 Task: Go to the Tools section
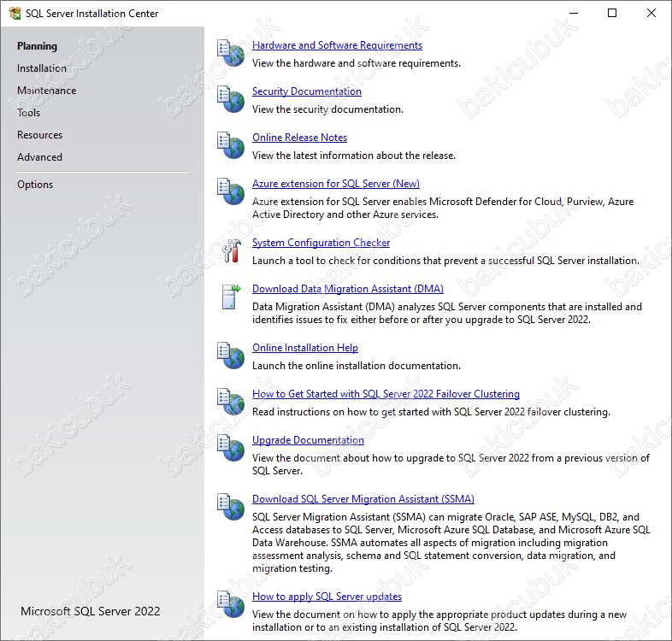tap(29, 113)
